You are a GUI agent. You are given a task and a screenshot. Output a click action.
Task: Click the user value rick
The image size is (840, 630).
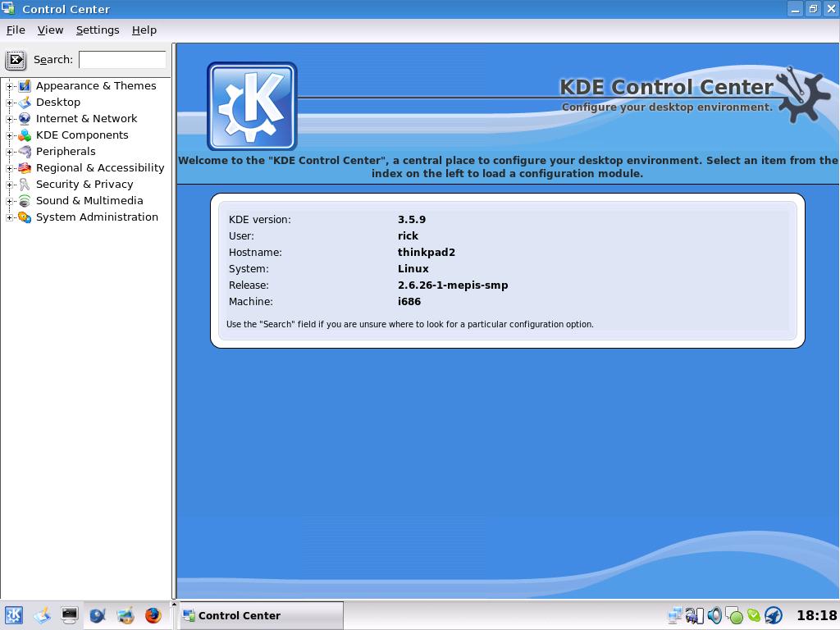pos(408,235)
